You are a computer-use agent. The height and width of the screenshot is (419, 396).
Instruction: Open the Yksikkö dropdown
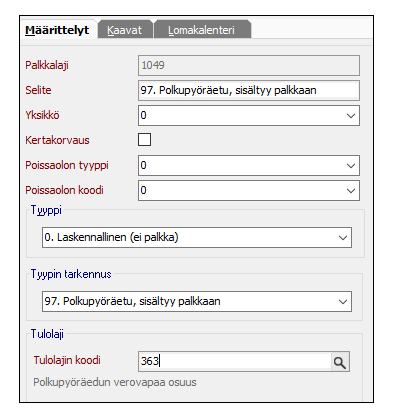pyautogui.click(x=249, y=115)
